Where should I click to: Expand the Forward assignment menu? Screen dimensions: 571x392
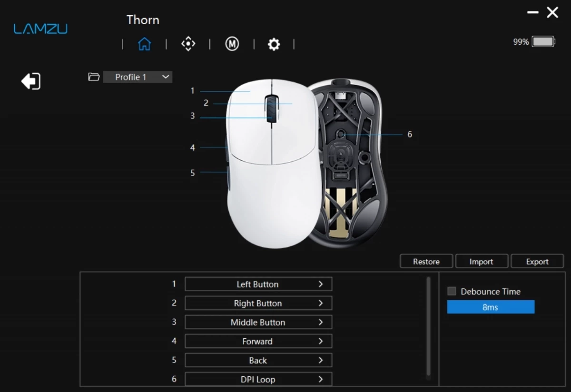(x=258, y=341)
